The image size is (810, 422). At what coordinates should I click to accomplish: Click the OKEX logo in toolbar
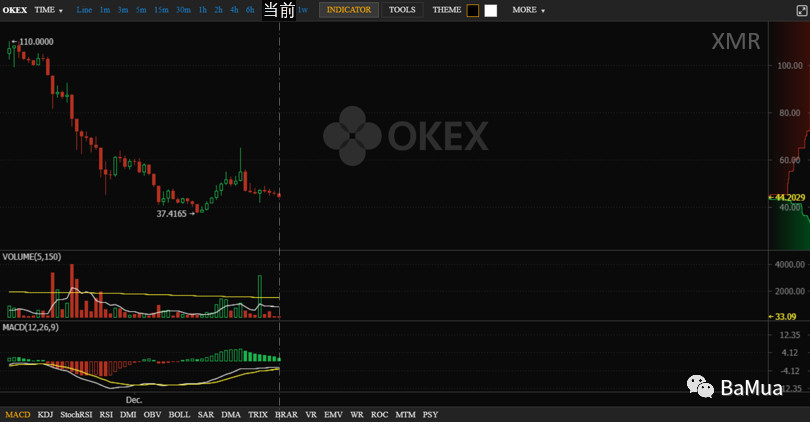[14, 10]
